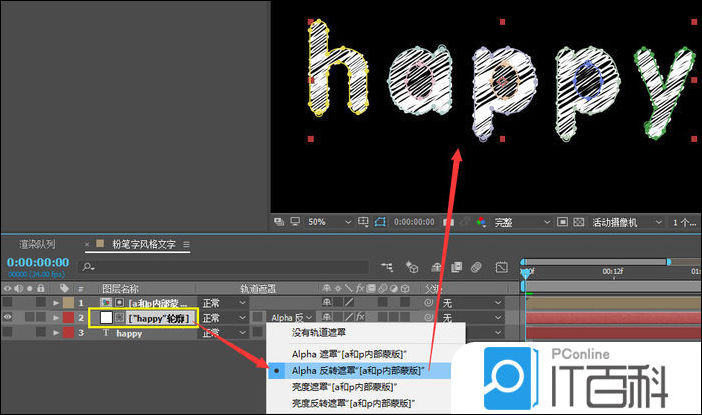Screen dimensions: 702x415
Task: Click the T text icon of happy layer
Action: [x=106, y=333]
